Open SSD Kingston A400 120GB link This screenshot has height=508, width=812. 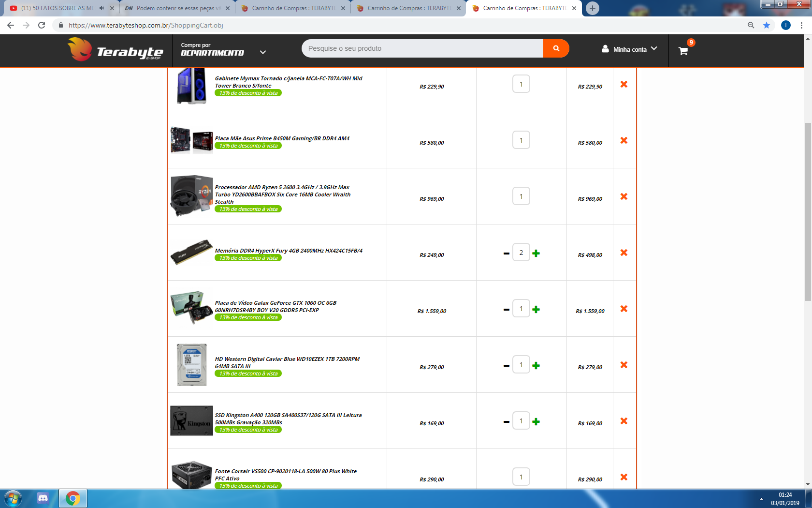pos(288,418)
